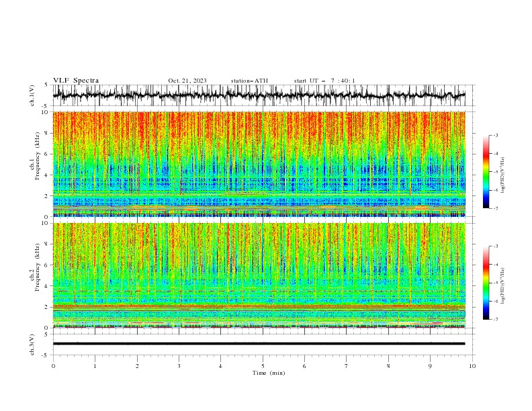Click the "-5" tick on ch.2 colorbar
Image resolution: width=532 pixels, height=411 pixels.
point(495,283)
